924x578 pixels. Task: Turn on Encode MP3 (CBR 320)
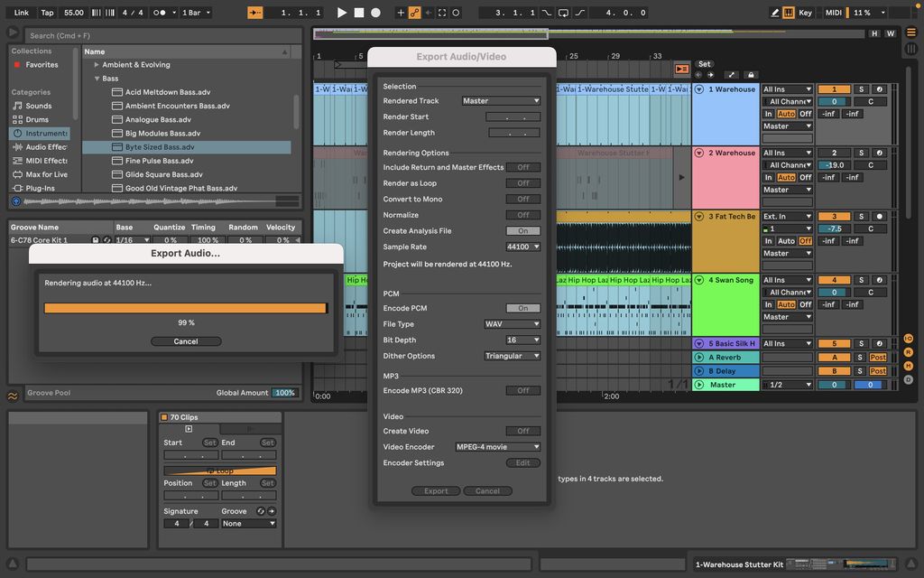click(x=523, y=390)
